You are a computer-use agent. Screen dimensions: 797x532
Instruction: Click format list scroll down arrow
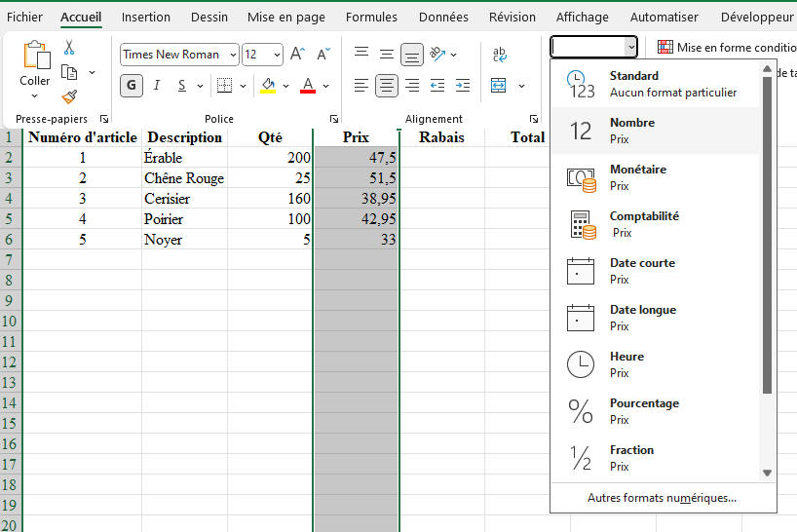[768, 474]
